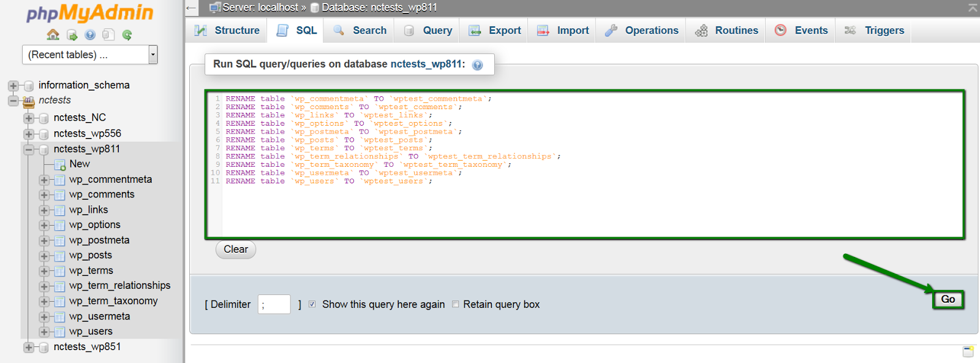Enable 'Retain query box' checkbox
980x363 pixels.
pyautogui.click(x=455, y=304)
